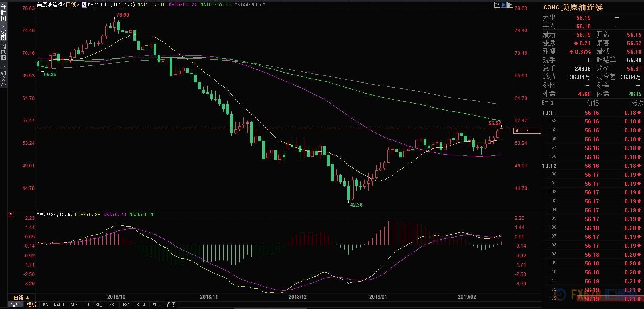644x309 pixels.
Task: Switch to the 分时图 side tab
Action: coord(3,13)
